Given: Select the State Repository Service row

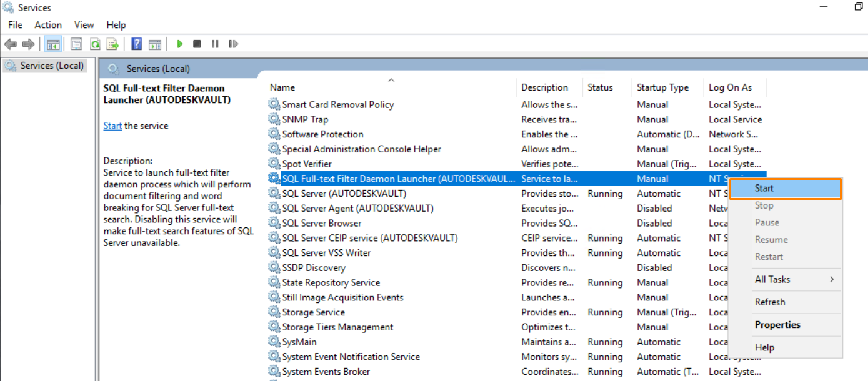Looking at the screenshot, I should [517, 282].
